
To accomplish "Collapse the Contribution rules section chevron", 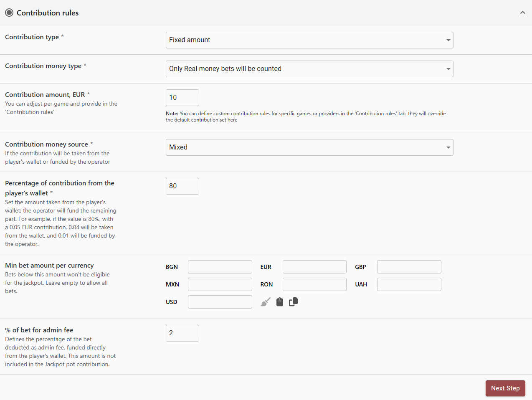I will pos(522,13).
